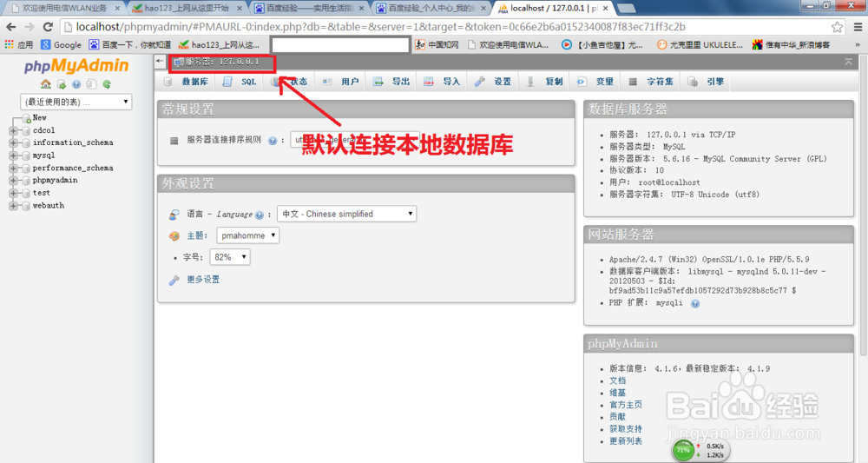Open the 复制 tab
The height and width of the screenshot is (463, 868).
point(544,82)
